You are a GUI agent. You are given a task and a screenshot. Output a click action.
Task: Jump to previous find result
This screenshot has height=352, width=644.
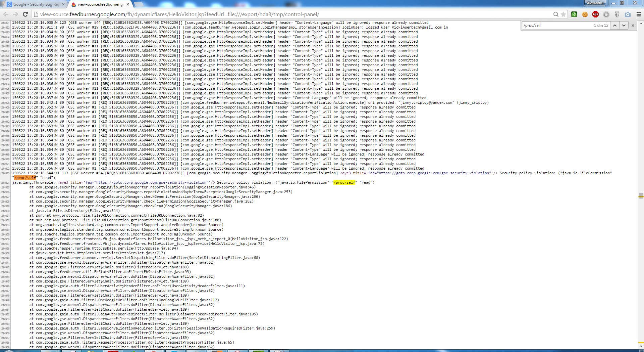click(614, 26)
